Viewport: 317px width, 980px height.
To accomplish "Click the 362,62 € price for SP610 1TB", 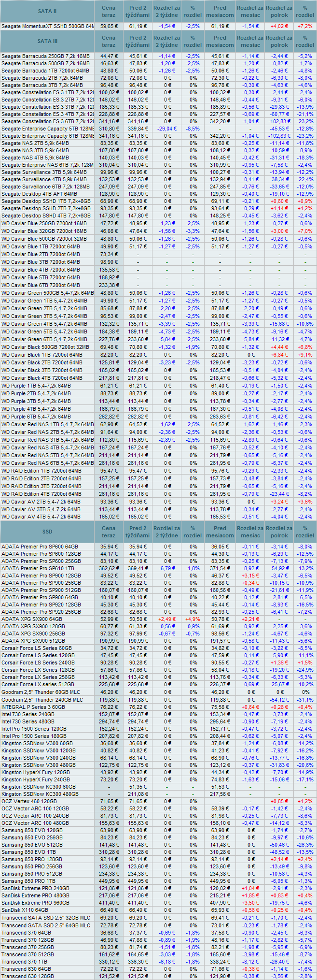I will pyautogui.click(x=109, y=568).
